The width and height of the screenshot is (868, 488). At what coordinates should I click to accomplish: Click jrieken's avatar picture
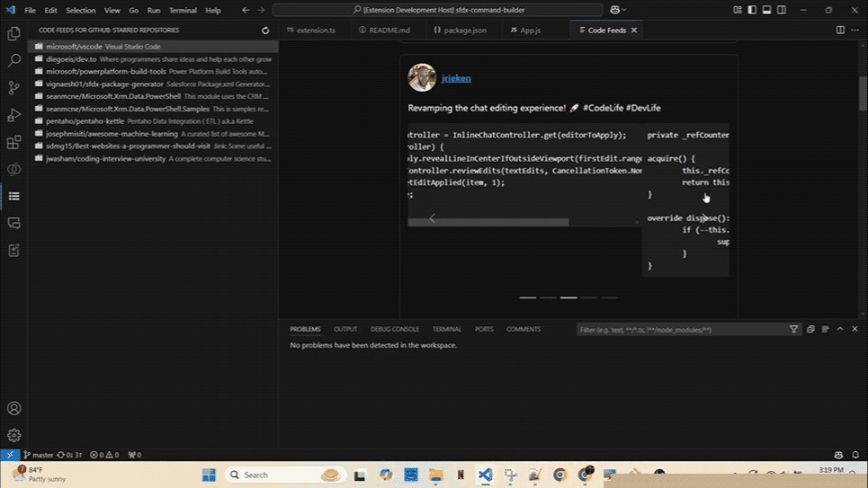click(422, 77)
